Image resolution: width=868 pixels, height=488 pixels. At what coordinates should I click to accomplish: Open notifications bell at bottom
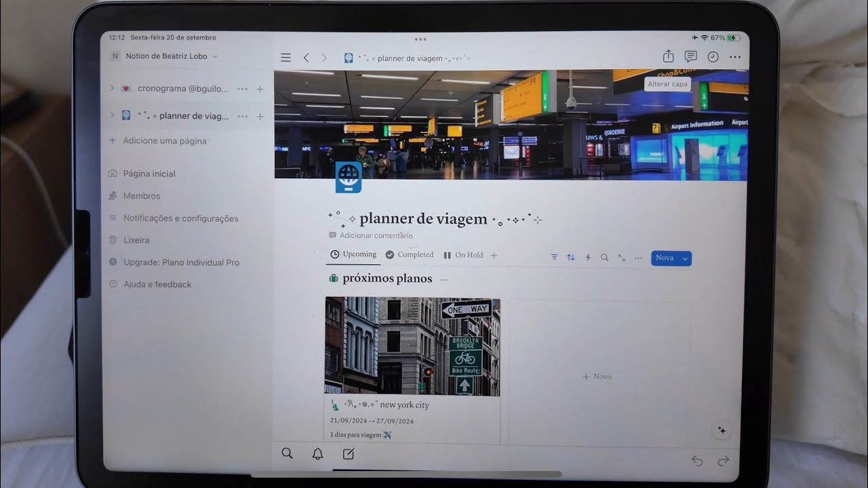click(x=317, y=454)
